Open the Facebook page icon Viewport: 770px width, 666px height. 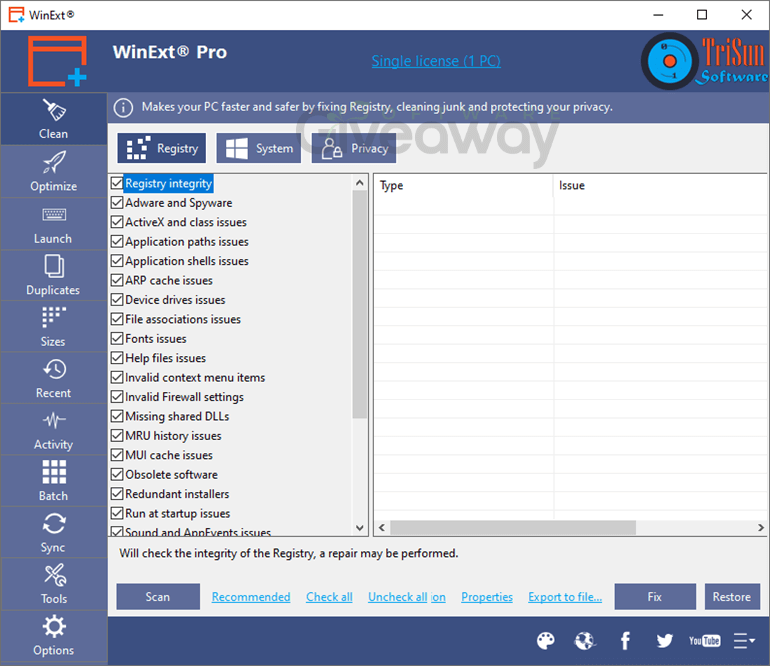point(625,640)
